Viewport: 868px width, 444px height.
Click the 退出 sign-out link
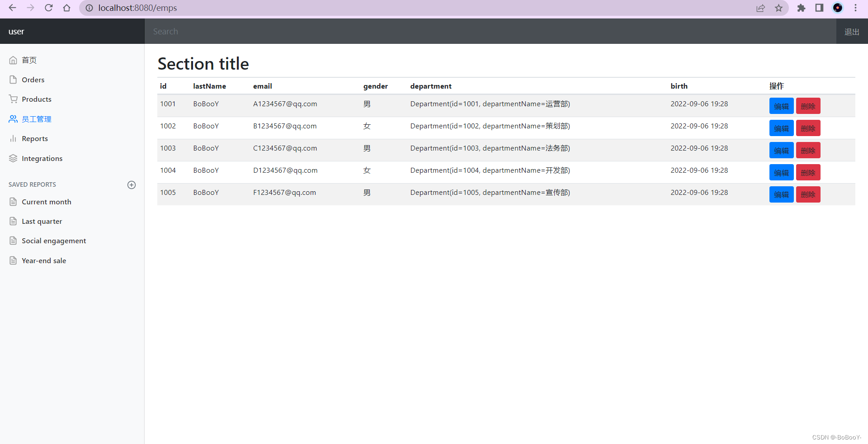click(852, 32)
